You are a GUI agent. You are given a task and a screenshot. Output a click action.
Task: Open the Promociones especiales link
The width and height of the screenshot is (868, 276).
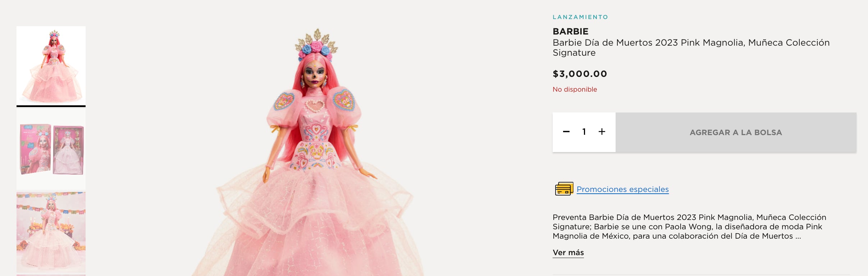(622, 189)
